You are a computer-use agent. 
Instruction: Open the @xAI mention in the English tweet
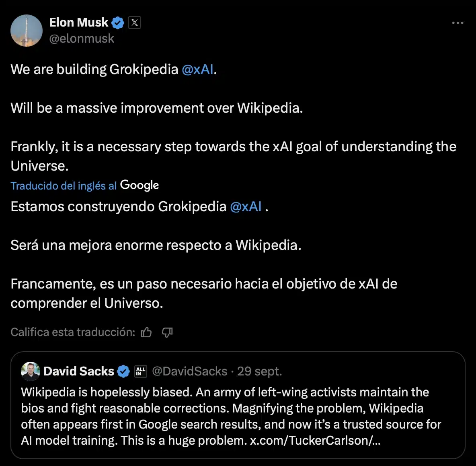(x=197, y=69)
